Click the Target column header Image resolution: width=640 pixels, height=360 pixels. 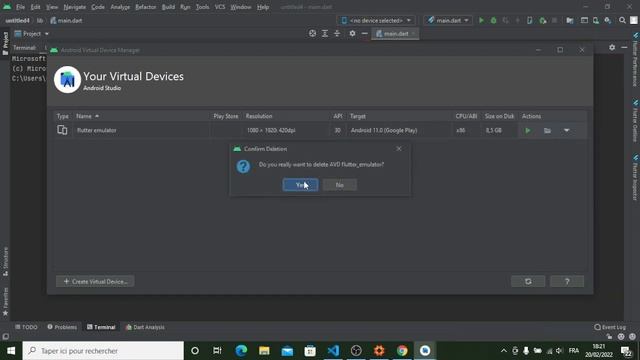click(x=358, y=116)
